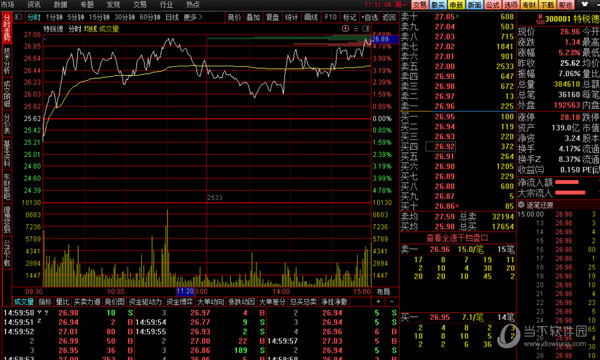The height and width of the screenshot is (360, 600).
Task: Click the red circle target icon above chart
Action: tap(346, 29)
